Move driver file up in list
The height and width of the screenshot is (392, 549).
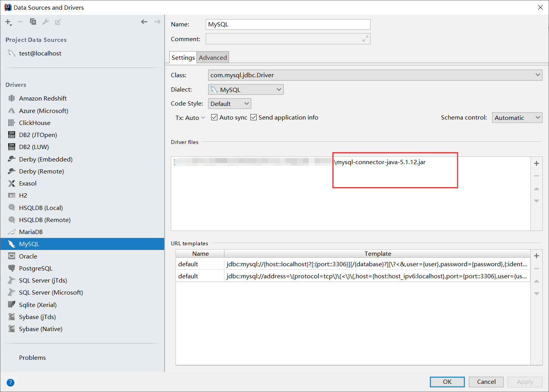pyautogui.click(x=537, y=189)
